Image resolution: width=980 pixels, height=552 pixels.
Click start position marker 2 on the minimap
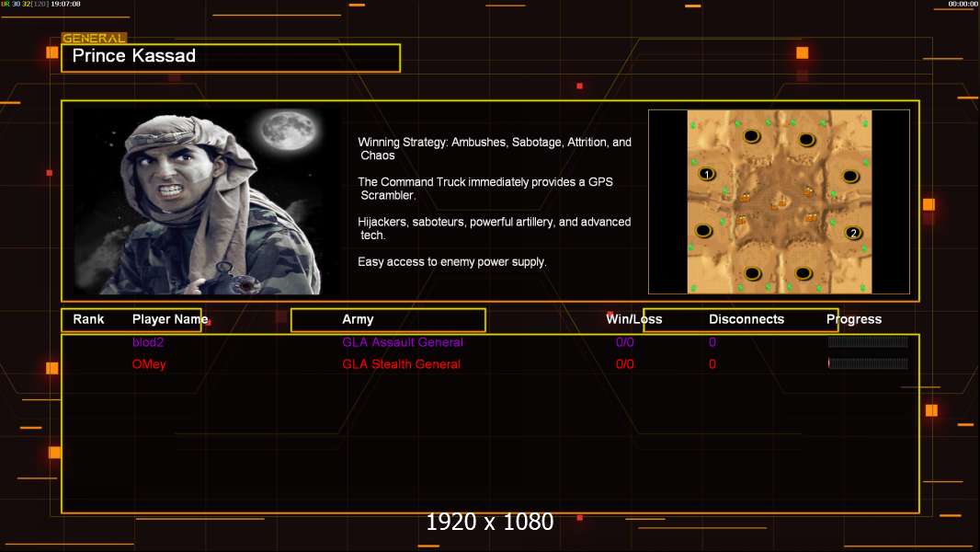coord(853,233)
